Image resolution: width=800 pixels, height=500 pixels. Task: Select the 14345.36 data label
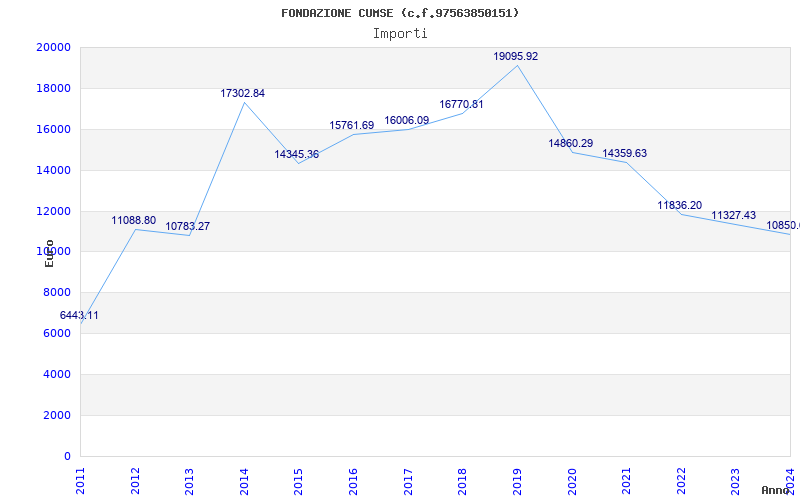(x=296, y=154)
